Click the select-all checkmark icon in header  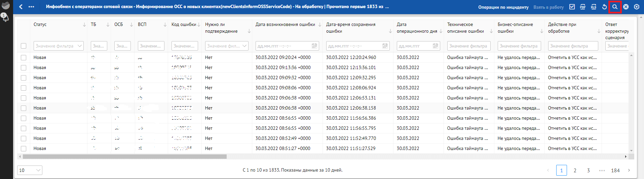point(572,7)
